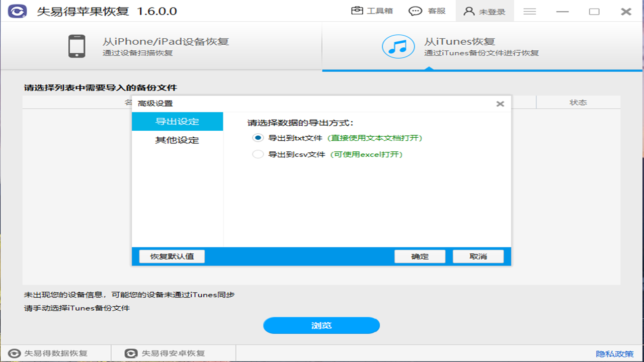
Task: Click the 未登录 user account icon
Action: tap(469, 11)
